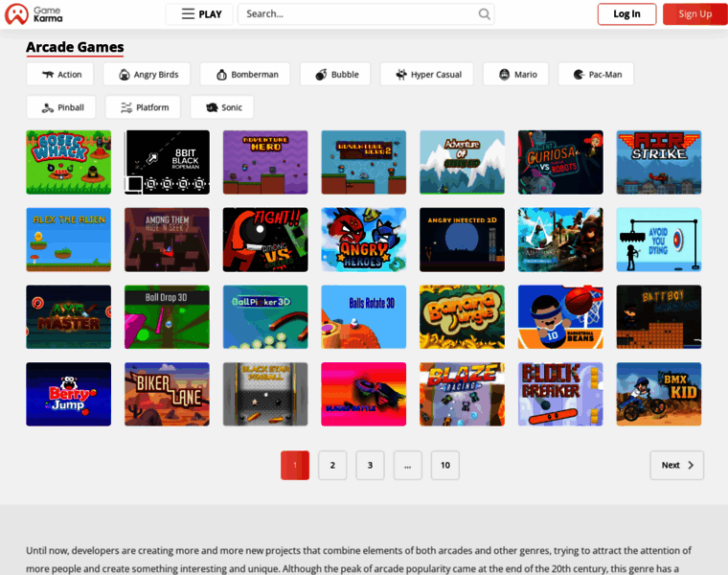
Task: Open the Axe Master game
Action: 69,317
